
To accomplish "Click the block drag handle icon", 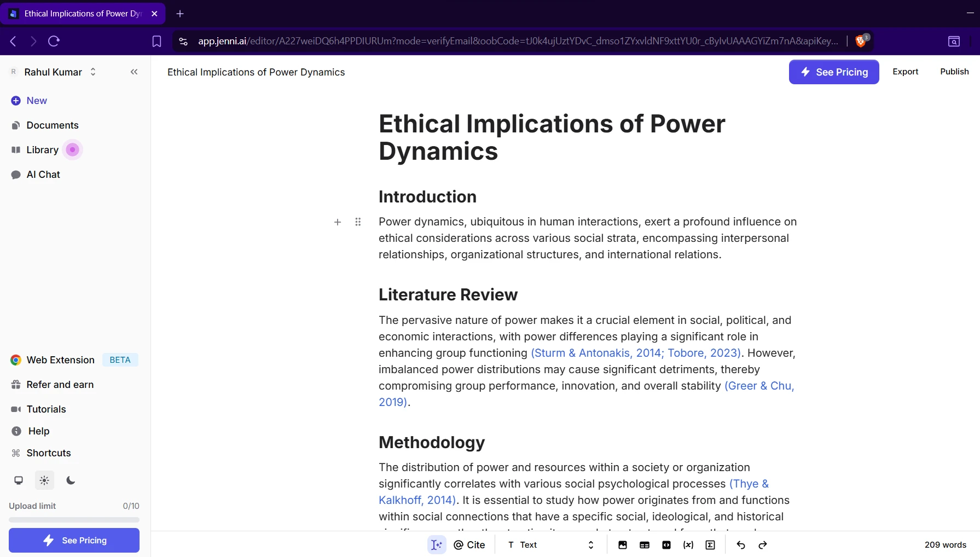I will point(358,222).
